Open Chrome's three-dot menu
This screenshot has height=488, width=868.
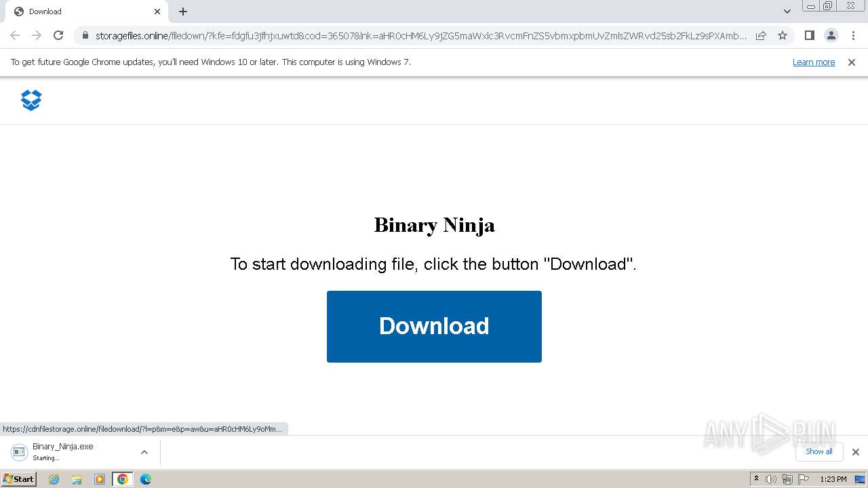pyautogui.click(x=852, y=35)
